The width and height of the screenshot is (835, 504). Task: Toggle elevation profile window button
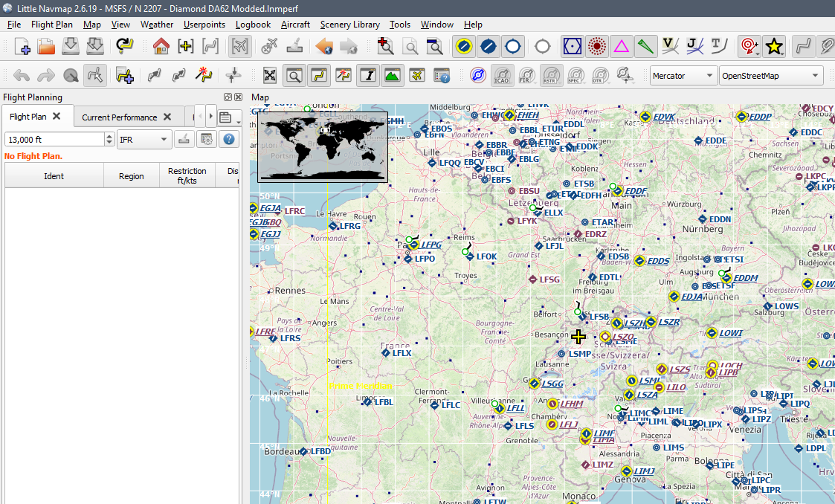coord(393,76)
